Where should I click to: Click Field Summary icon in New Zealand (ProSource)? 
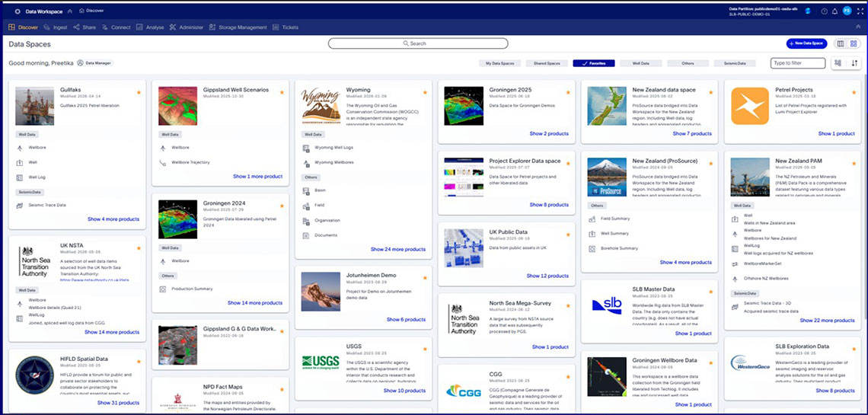(x=592, y=219)
